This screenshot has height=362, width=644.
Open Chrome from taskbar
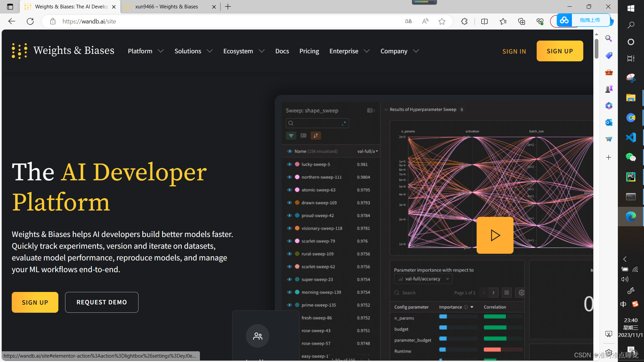[x=631, y=118]
